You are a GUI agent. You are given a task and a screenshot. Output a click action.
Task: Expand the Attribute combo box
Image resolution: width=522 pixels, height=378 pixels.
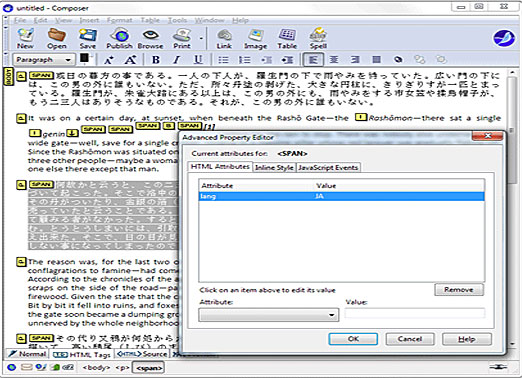pos(269,315)
